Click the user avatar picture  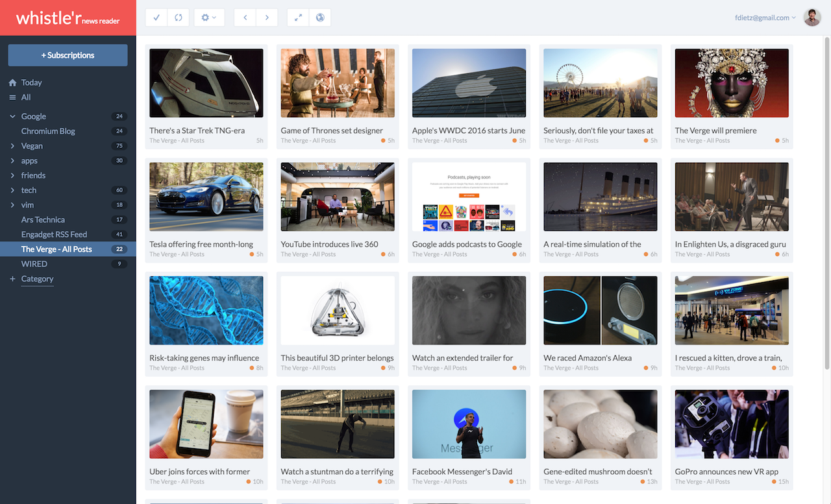point(812,18)
